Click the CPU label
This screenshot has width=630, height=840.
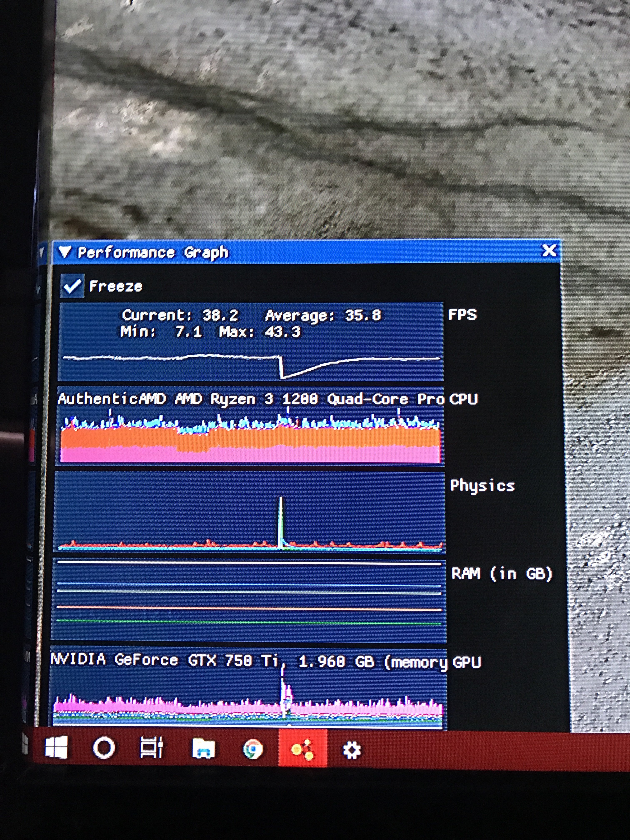(463, 399)
